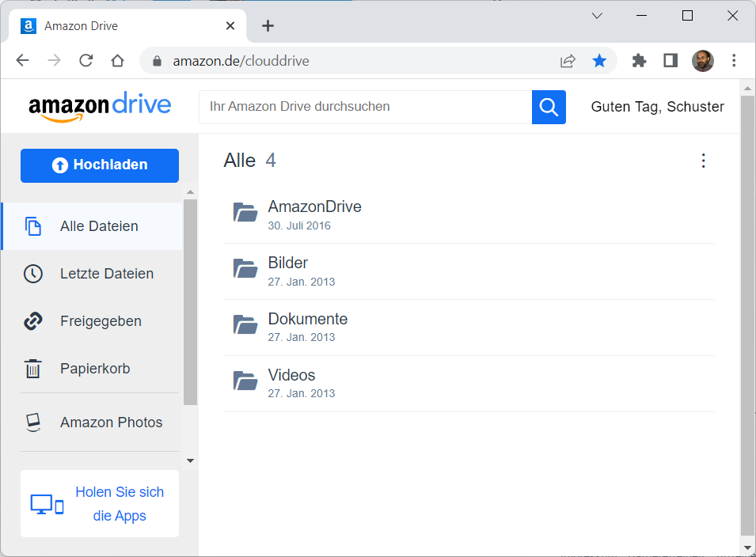Bookmark the page using the star icon
This screenshot has height=557, width=756.
pyautogui.click(x=599, y=61)
